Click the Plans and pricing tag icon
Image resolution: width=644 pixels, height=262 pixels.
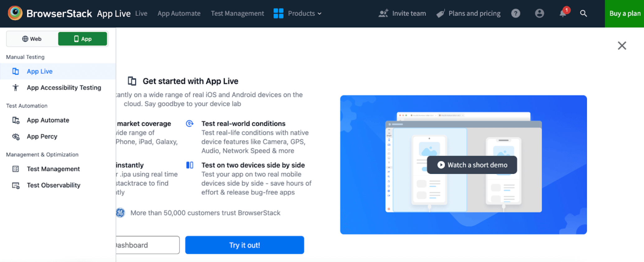(441, 14)
